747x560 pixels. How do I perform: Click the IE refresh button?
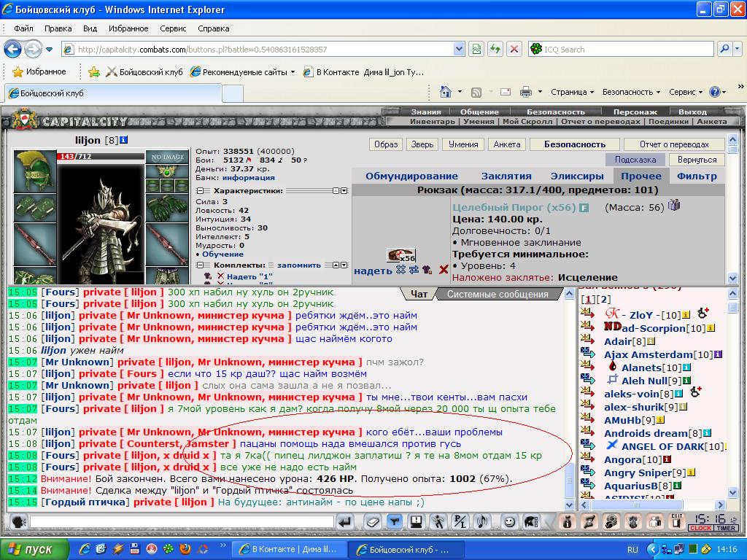[495, 49]
